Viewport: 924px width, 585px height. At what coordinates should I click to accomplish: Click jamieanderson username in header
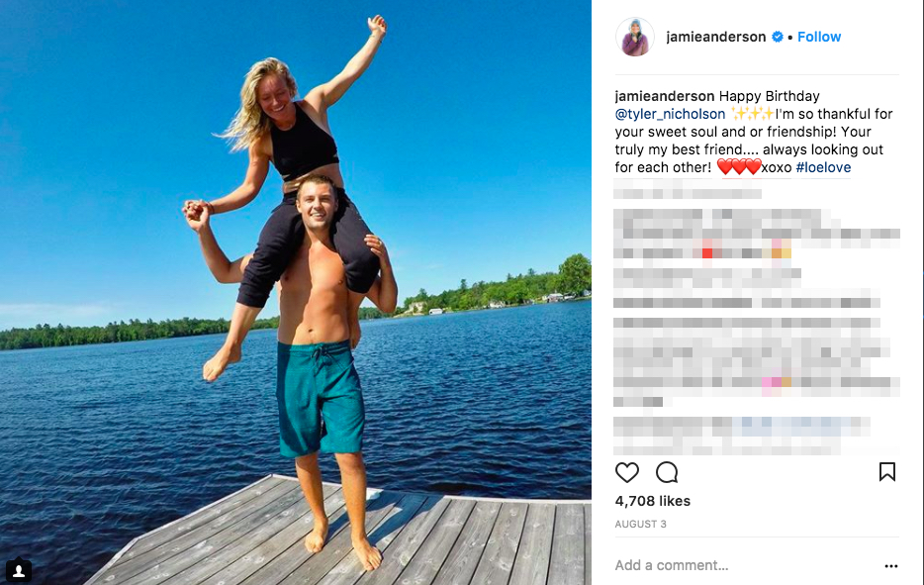pyautogui.click(x=716, y=37)
